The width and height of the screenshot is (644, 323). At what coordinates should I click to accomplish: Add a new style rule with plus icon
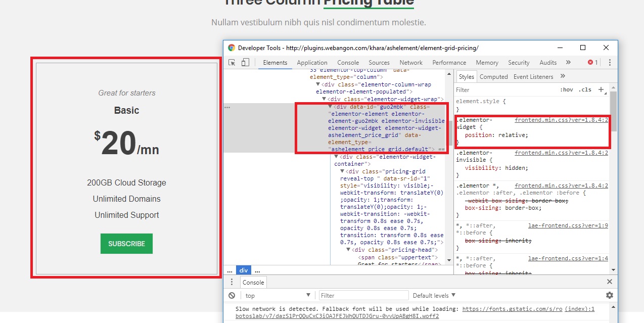601,89
